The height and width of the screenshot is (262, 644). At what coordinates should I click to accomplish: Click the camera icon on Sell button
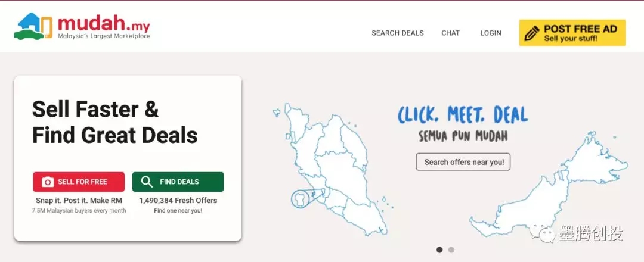point(48,182)
